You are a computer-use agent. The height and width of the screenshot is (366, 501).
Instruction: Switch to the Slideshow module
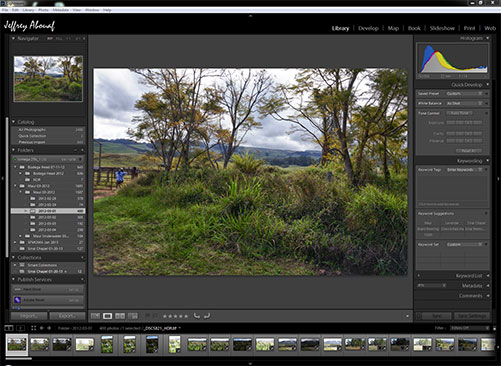(442, 28)
